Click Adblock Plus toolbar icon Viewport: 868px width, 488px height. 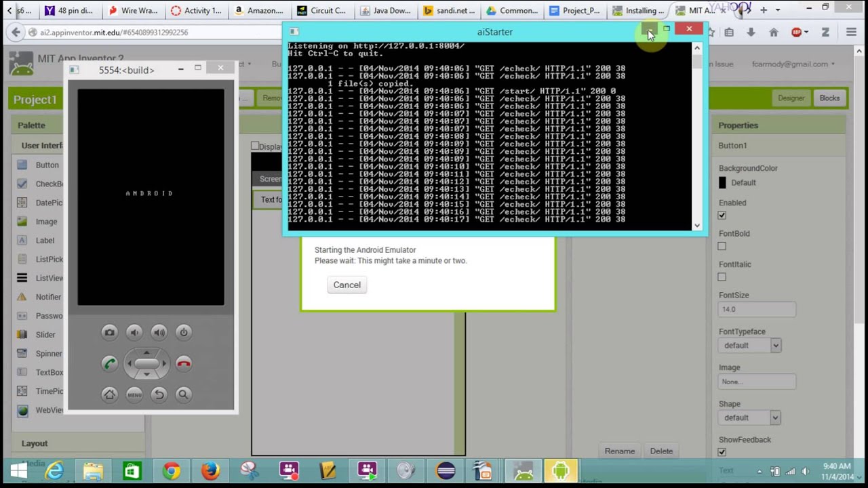point(797,32)
